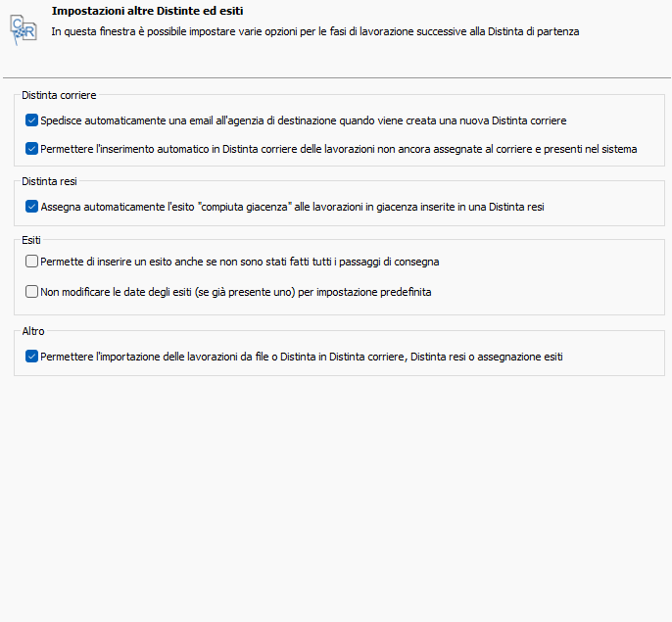The height and width of the screenshot is (622, 672).
Task: Toggle 'compiuta giacenza' automatic outcome checkbox
Action: (x=32, y=207)
